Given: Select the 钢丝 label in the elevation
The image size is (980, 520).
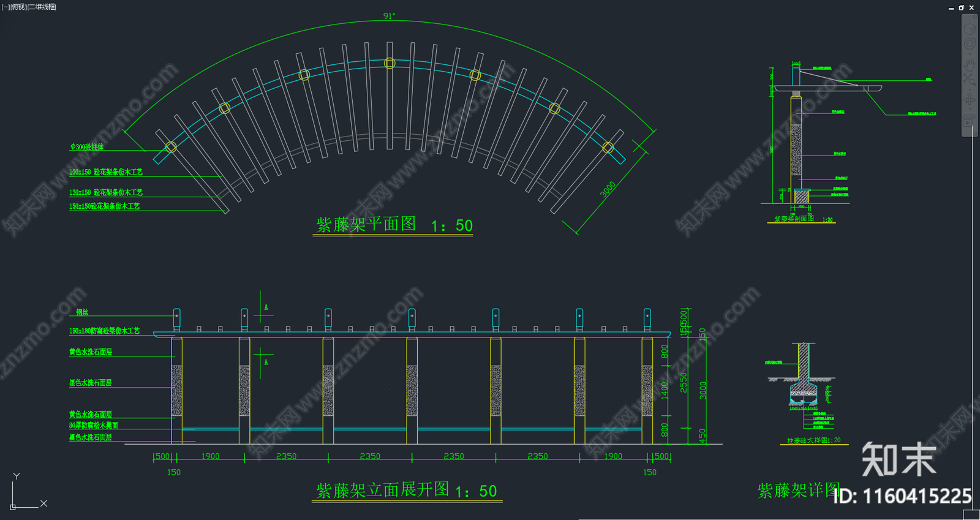Looking at the screenshot, I should (82, 312).
